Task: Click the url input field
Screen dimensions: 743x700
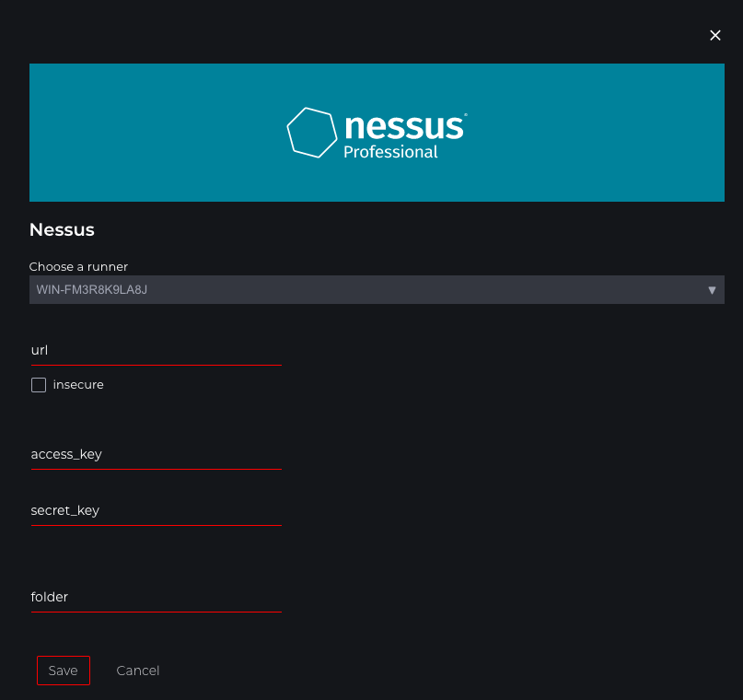Action: point(157,351)
